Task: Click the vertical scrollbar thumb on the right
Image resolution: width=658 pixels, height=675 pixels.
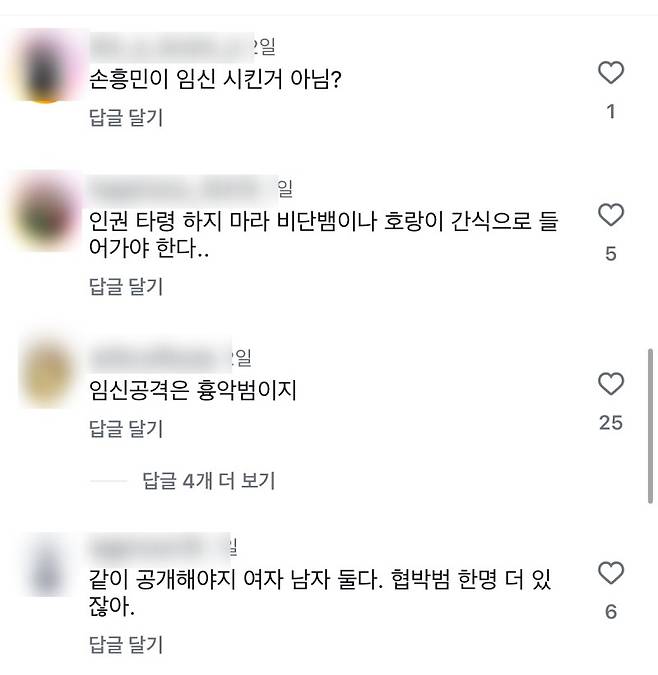Action: click(650, 426)
